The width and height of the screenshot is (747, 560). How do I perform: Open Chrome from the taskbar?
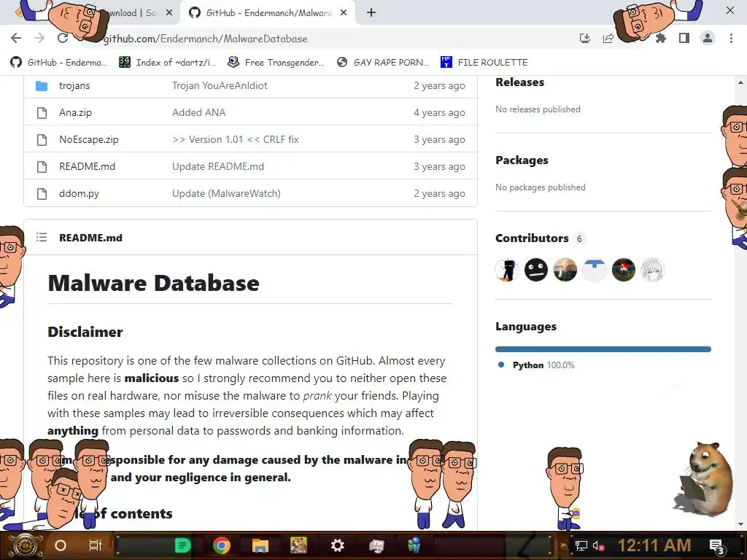click(x=222, y=545)
